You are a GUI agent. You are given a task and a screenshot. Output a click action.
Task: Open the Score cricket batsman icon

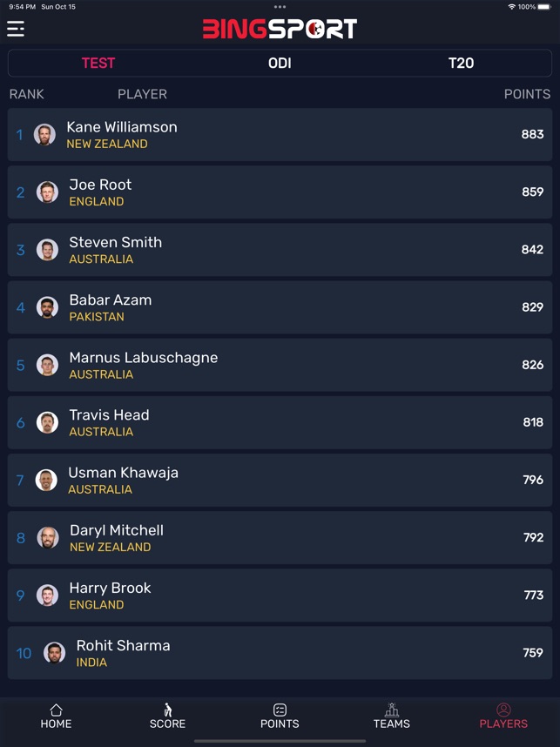(x=167, y=710)
